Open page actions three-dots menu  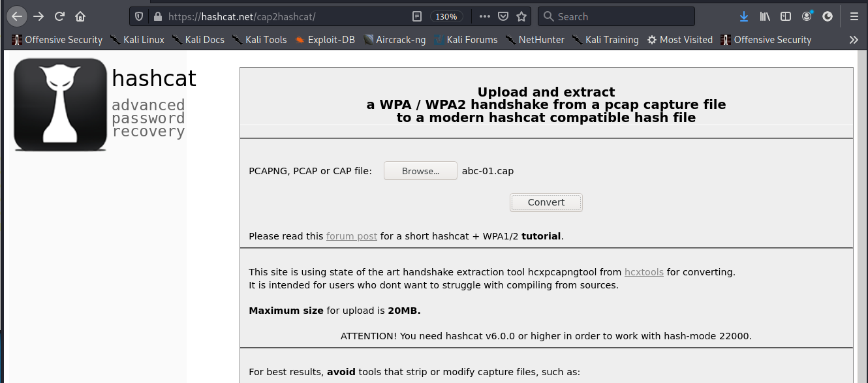tap(484, 16)
